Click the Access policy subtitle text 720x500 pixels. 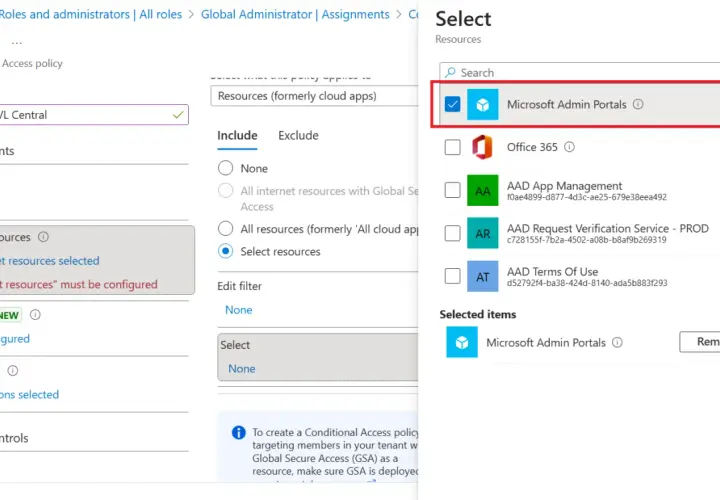point(32,63)
